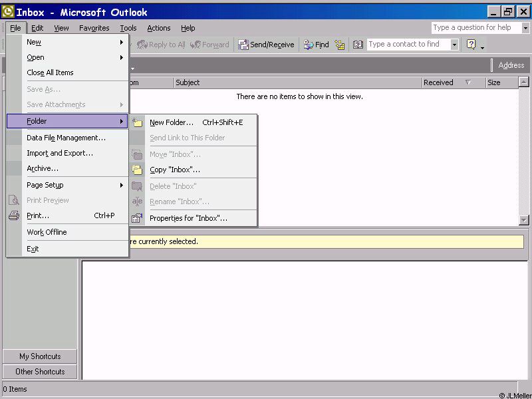Click the Copy "Inbox" folder icon
This screenshot has height=399, width=532.
(137, 170)
